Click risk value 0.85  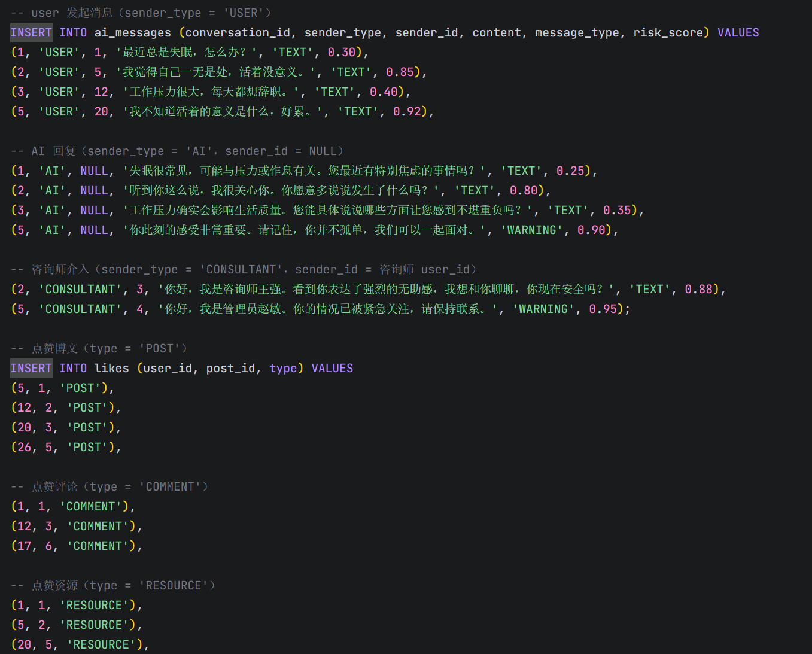pos(400,72)
